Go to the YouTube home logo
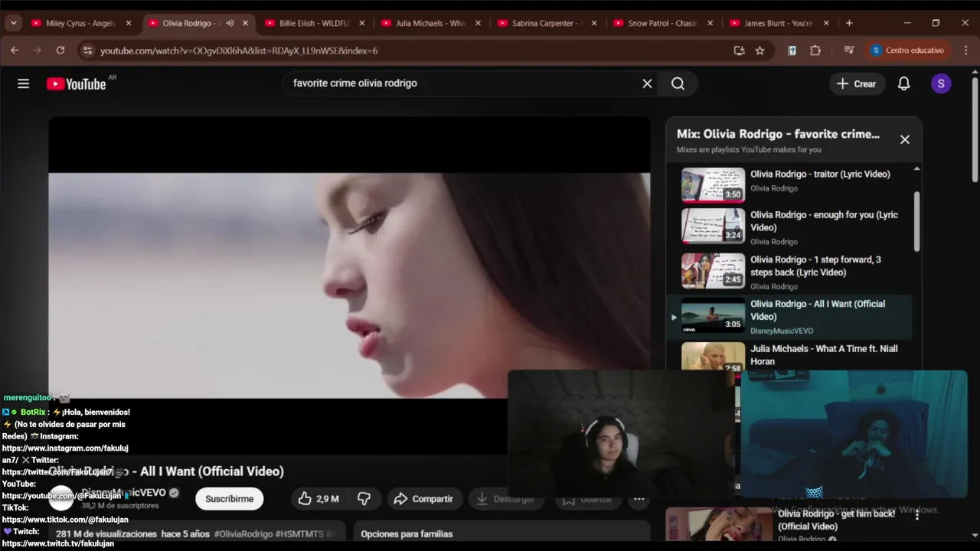This screenshot has width=980, height=551. [x=77, y=83]
